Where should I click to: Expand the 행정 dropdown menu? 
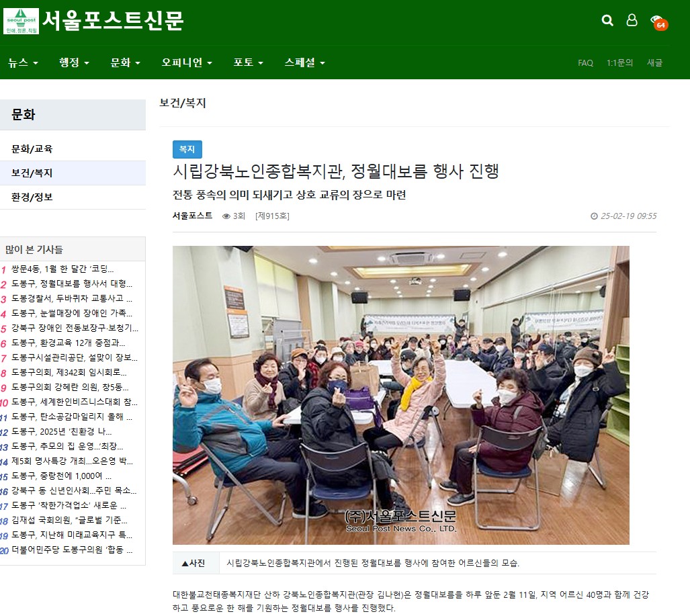[74, 62]
